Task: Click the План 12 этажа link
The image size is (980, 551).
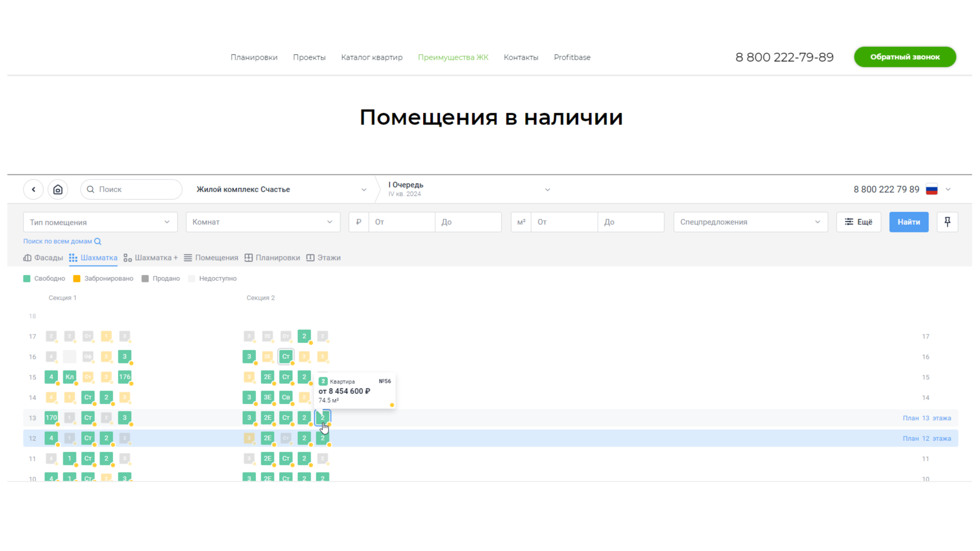Action: (x=926, y=438)
